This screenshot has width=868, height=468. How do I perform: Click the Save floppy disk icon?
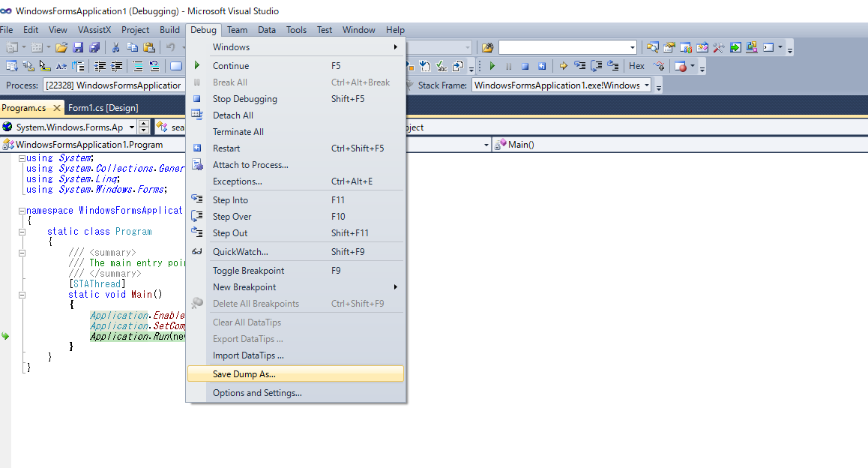pos(78,48)
